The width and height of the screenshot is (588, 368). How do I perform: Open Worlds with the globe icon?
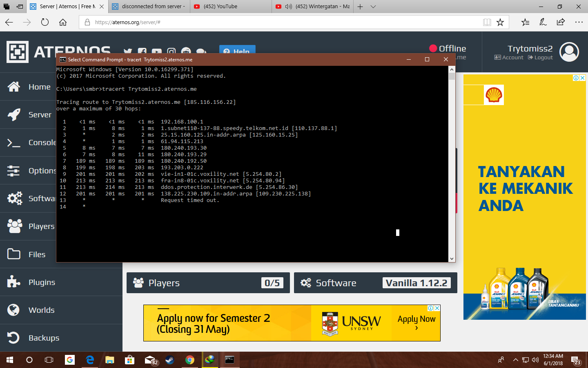[61, 310]
